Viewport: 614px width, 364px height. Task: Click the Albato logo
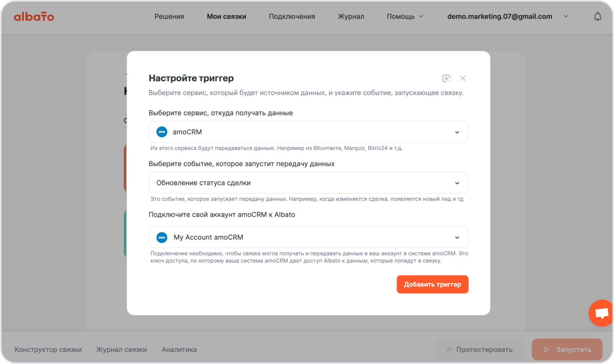(x=34, y=16)
